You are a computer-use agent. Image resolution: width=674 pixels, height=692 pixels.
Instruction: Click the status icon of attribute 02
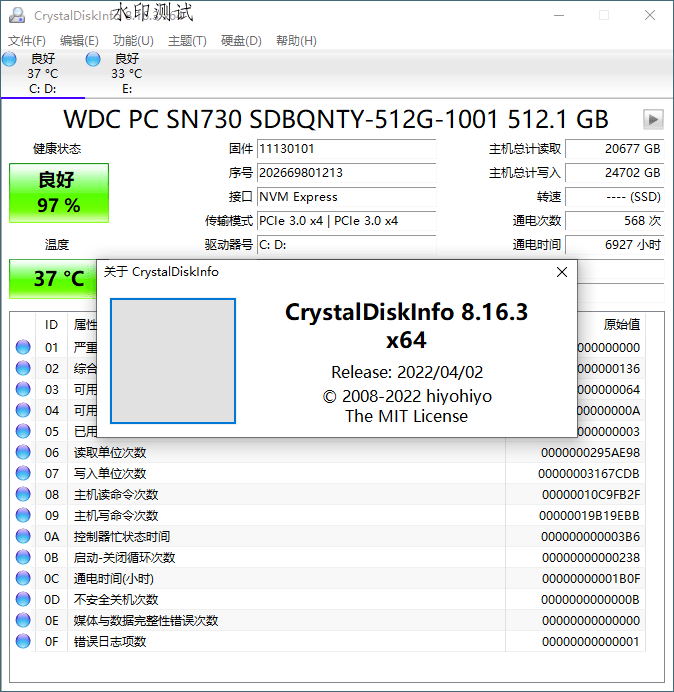point(23,368)
